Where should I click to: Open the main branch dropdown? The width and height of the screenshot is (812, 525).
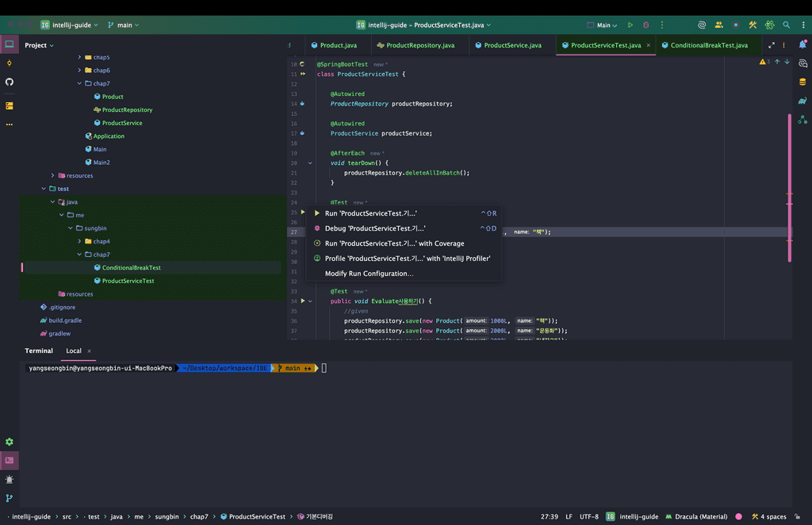(123, 25)
